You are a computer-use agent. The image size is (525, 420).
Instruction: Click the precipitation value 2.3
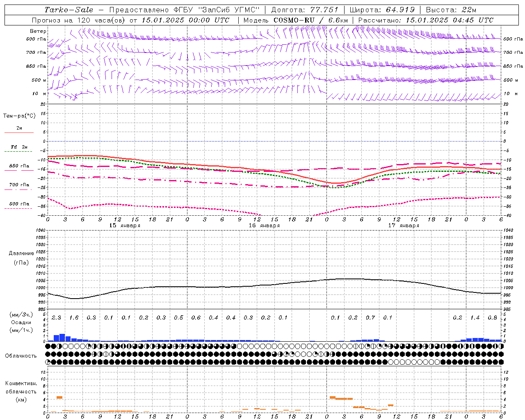point(56,317)
